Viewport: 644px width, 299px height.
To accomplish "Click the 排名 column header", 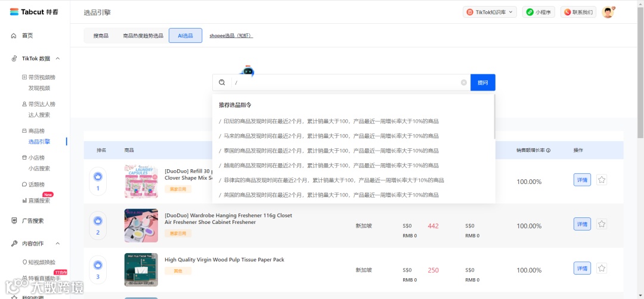I will click(101, 151).
